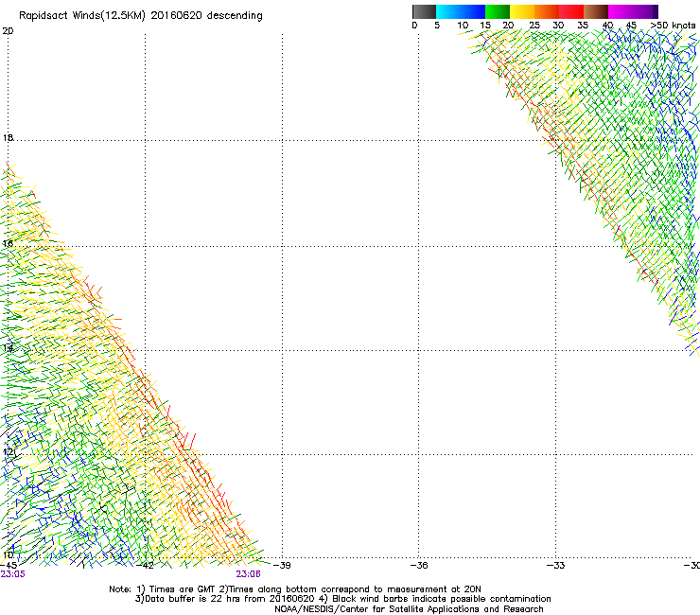This screenshot has height=615, width=700.
Task: Click the longitude label '-36'
Action: [419, 566]
